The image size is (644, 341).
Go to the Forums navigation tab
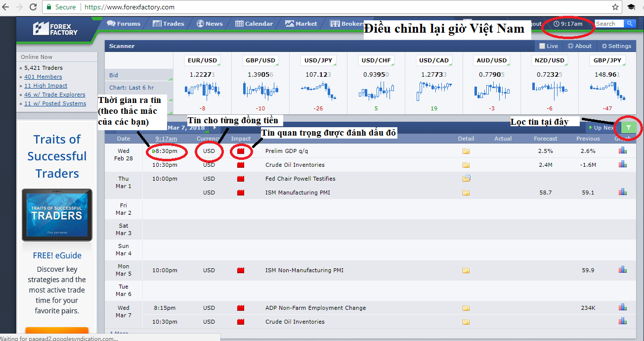(124, 24)
